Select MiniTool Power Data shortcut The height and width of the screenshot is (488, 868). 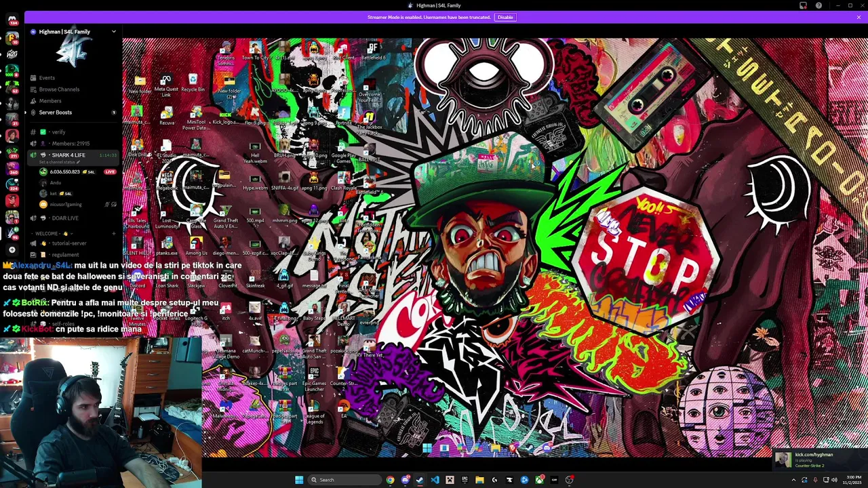(x=196, y=118)
